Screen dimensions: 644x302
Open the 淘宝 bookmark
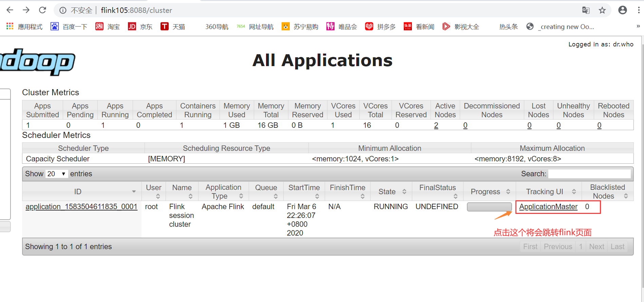[108, 26]
